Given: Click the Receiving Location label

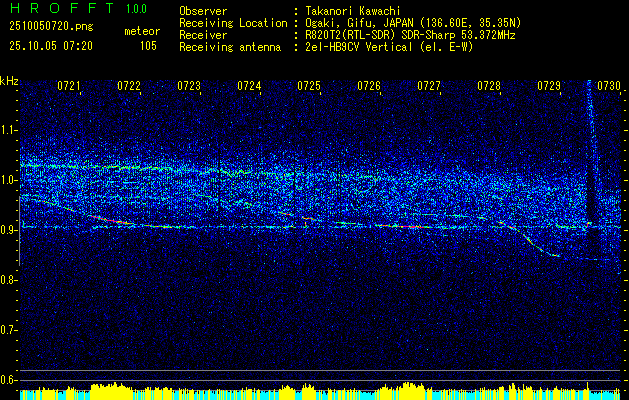Looking at the screenshot, I should click(x=233, y=23).
